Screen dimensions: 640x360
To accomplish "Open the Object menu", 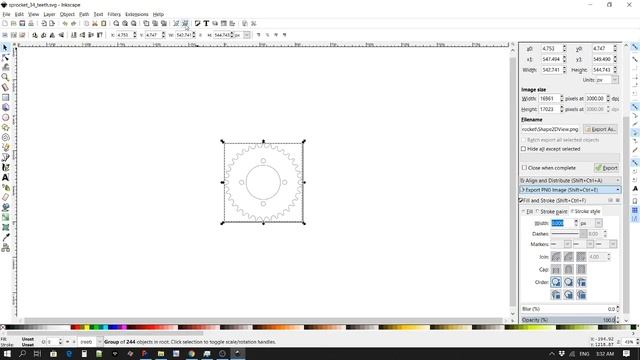I will click(67, 14).
